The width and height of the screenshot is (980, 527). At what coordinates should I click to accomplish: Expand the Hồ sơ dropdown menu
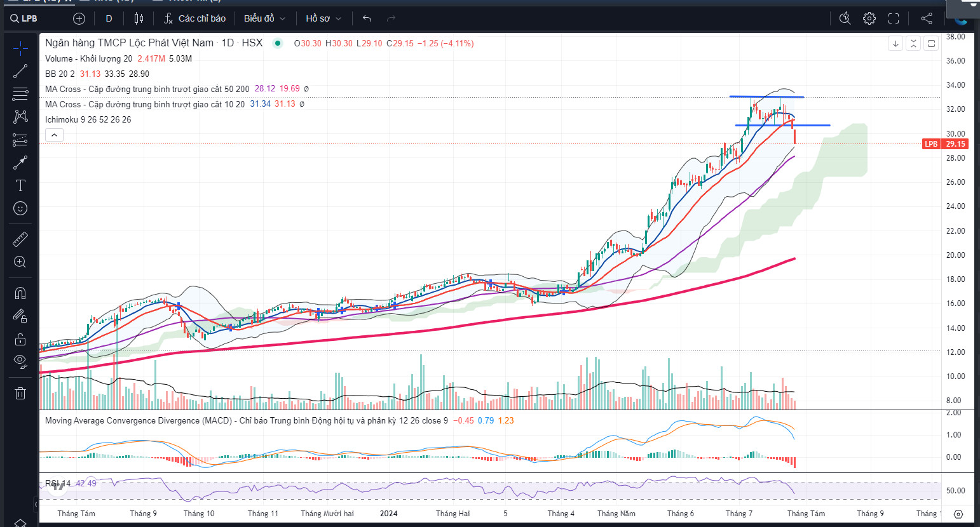coord(323,18)
